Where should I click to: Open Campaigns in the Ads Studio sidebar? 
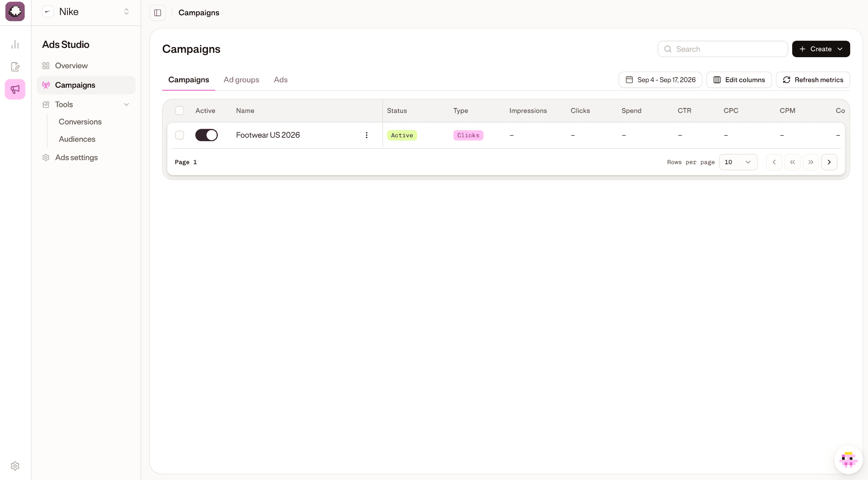pos(86,85)
